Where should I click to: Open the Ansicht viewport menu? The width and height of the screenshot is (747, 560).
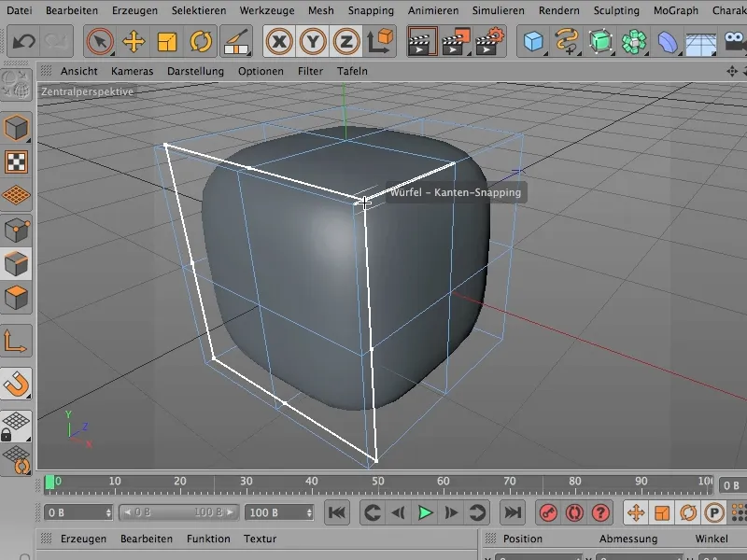[x=79, y=71]
